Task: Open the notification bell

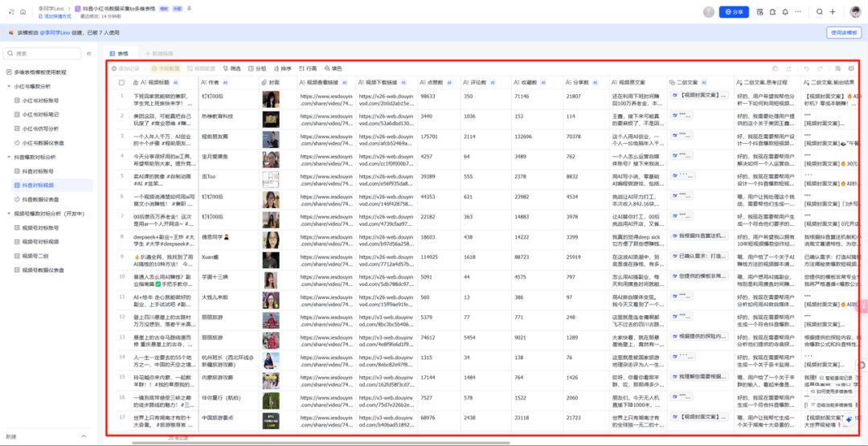Action: coord(784,11)
